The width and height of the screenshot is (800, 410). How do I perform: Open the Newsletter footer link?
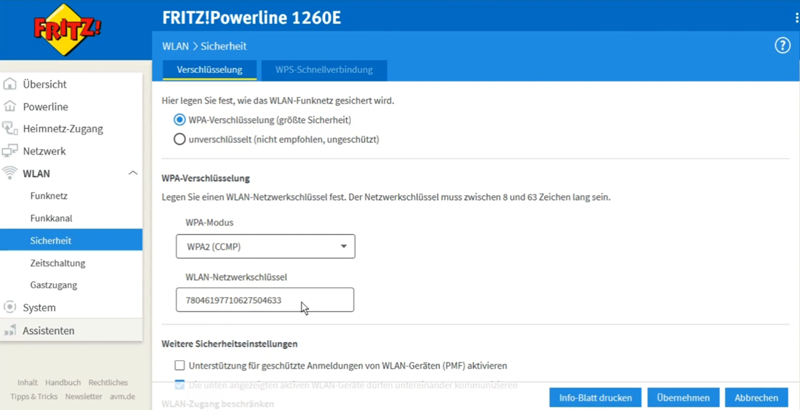coord(84,396)
